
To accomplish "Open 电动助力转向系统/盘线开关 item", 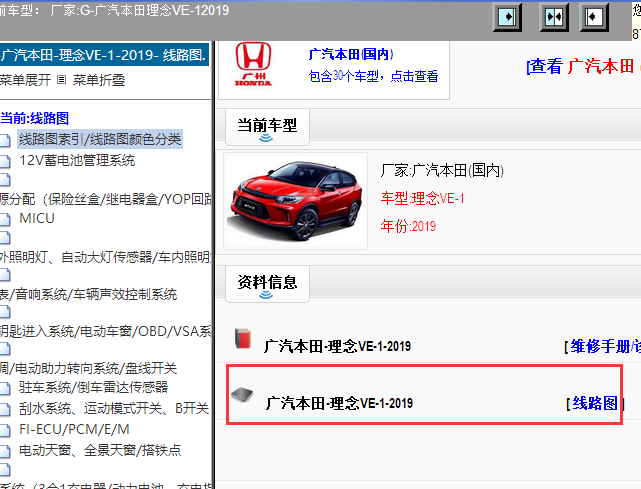I will [x=88, y=368].
